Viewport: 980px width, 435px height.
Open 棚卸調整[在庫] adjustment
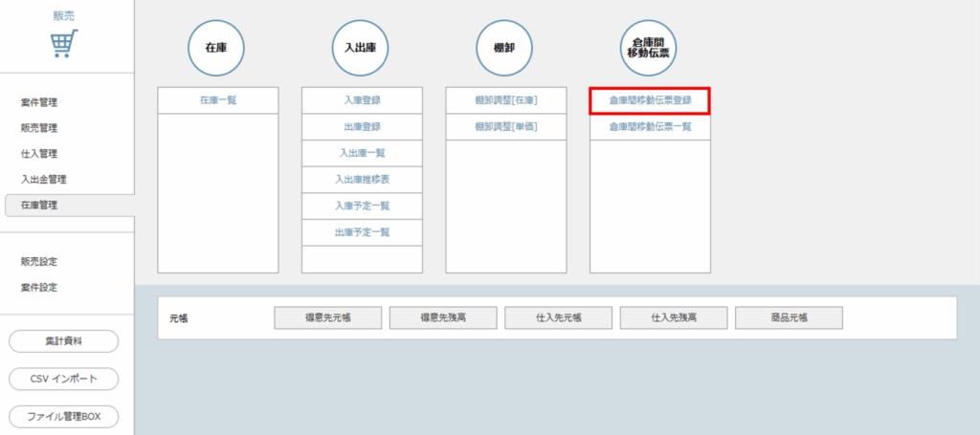[505, 99]
